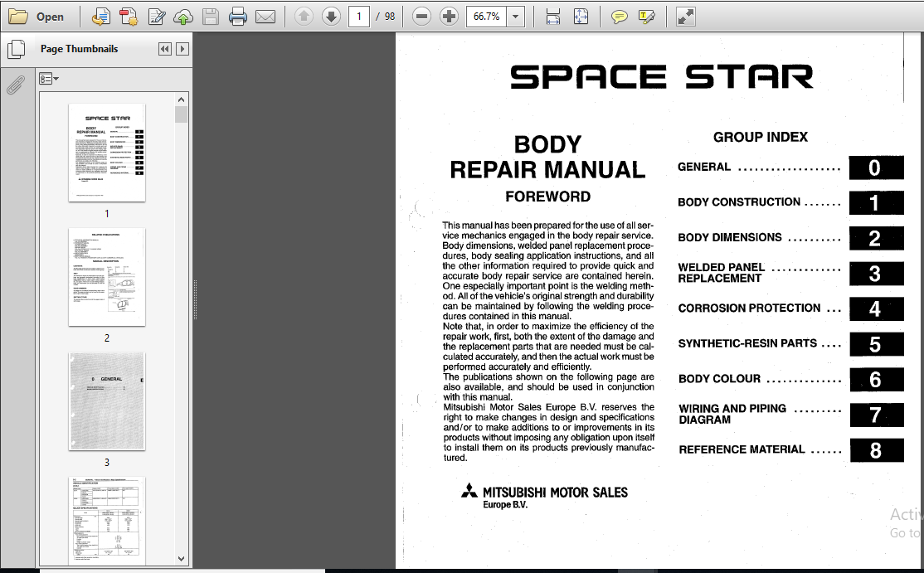Image resolution: width=924 pixels, height=573 pixels.
Task: Click the Open folder icon
Action: click(17, 17)
